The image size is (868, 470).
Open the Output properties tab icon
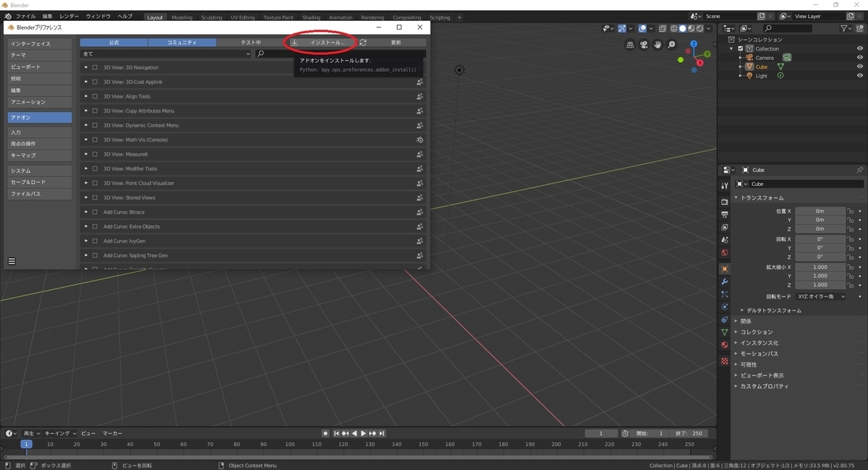click(724, 215)
